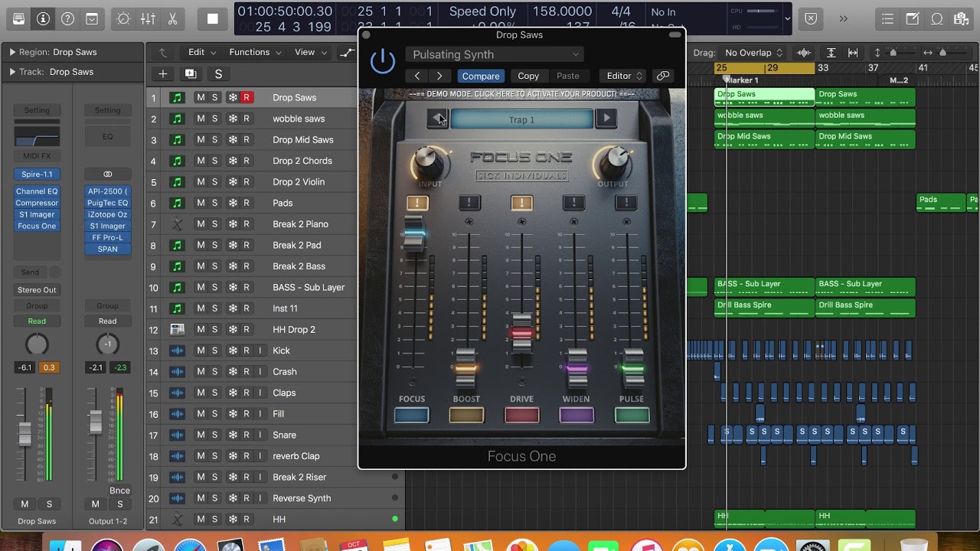The image size is (980, 551).
Task: Show the Toolbar customization icon
Action: pyautogui.click(x=92, y=18)
